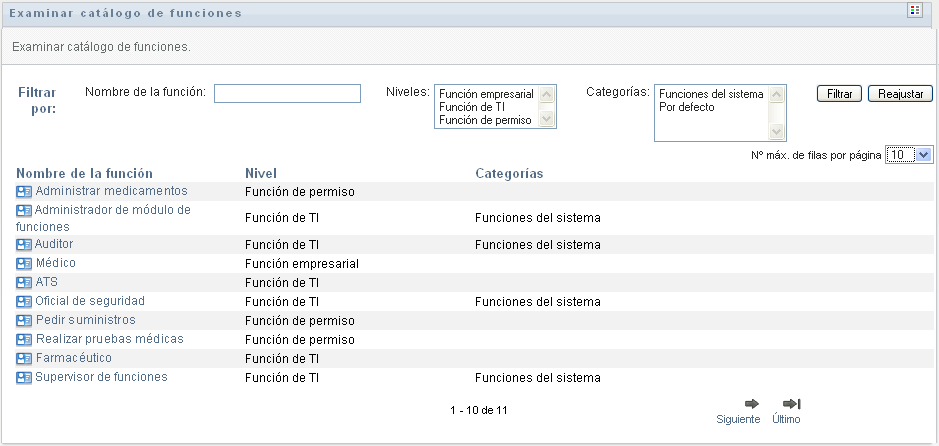Screen dimensions: 939x446
Task: Choose Funciones del sistema in Categorías list
Action: tap(711, 94)
